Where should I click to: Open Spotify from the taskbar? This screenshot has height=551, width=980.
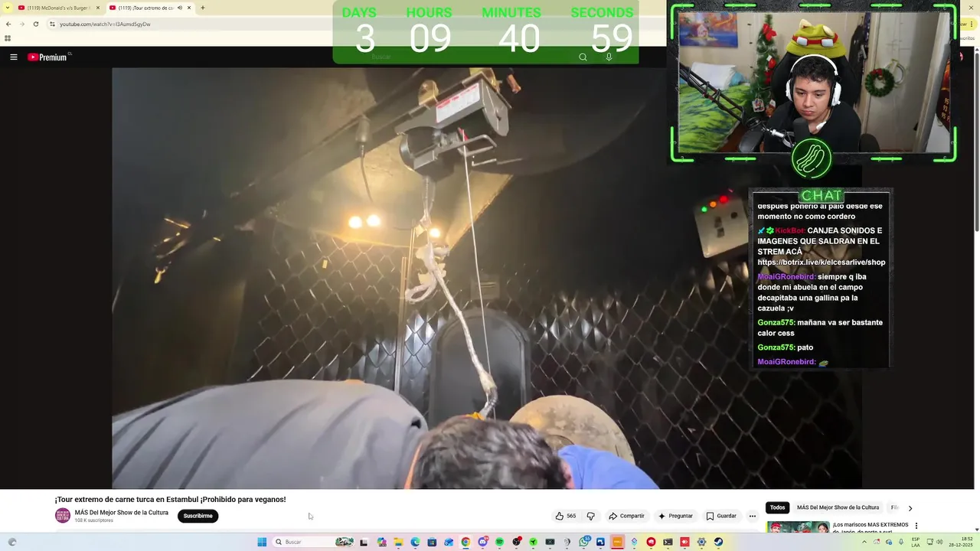pyautogui.click(x=499, y=542)
